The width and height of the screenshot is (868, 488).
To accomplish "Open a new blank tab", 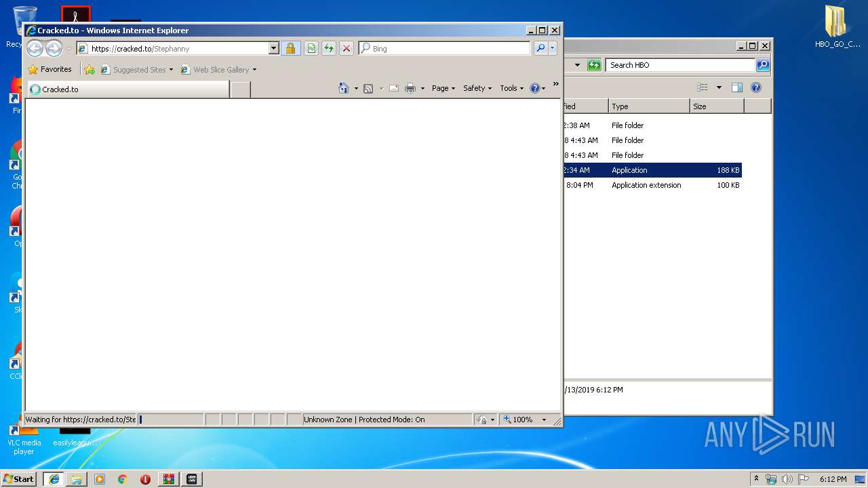I will pyautogui.click(x=240, y=89).
